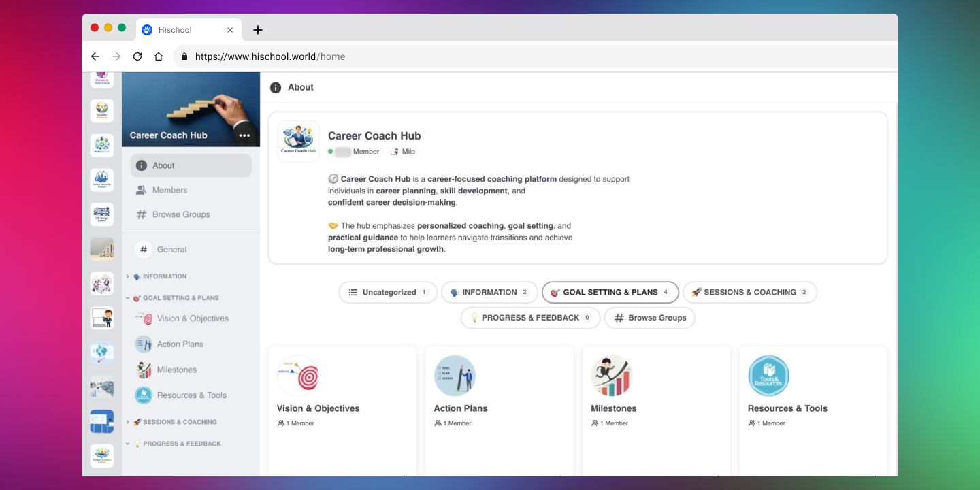Click the Browse Groups pill button
The height and width of the screenshot is (490, 980).
coord(650,318)
